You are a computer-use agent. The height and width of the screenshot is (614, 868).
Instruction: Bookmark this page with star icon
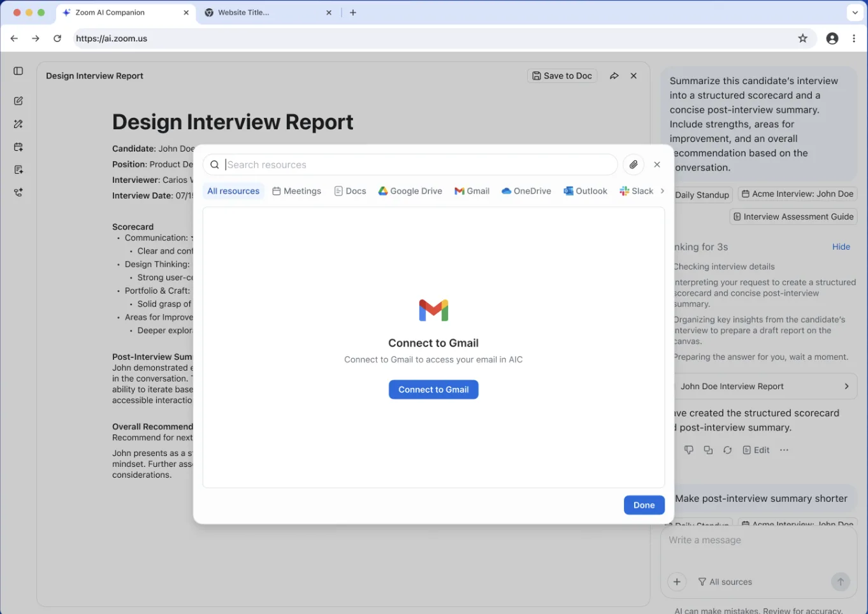pyautogui.click(x=802, y=38)
